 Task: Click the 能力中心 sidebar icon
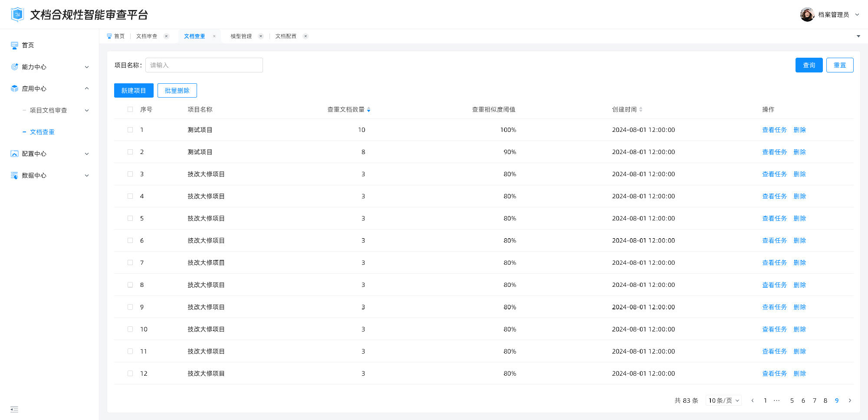pyautogui.click(x=13, y=67)
